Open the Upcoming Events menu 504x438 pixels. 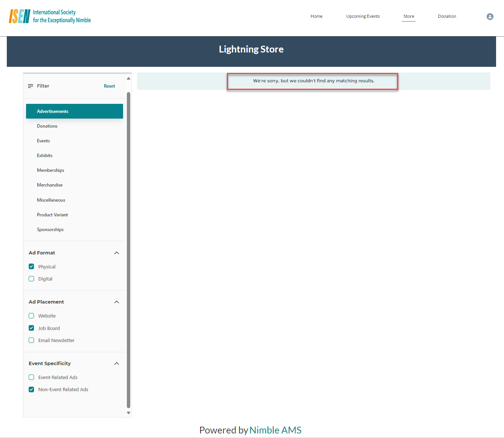pyautogui.click(x=362, y=16)
